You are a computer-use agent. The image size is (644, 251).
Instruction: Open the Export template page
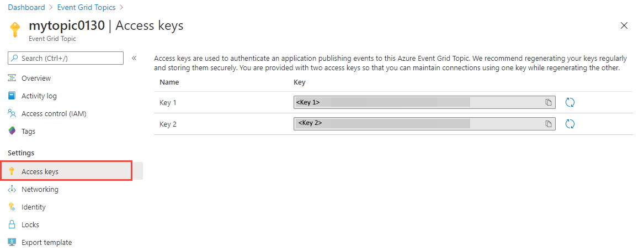[x=46, y=242]
